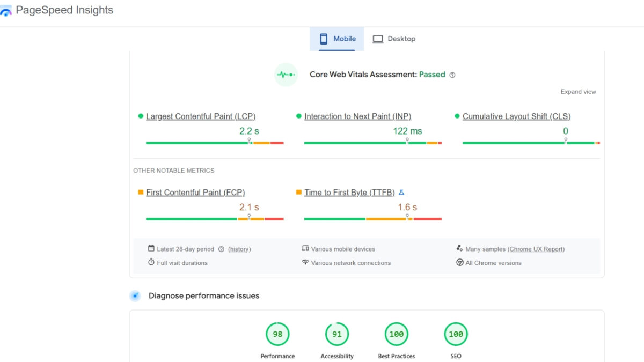Click the TTFB distribution bar
Viewport: 644px width, 362px height.
coord(373,219)
